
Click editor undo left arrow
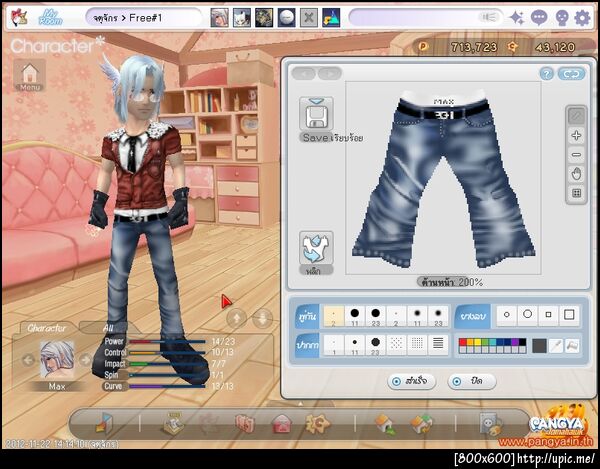(x=303, y=73)
